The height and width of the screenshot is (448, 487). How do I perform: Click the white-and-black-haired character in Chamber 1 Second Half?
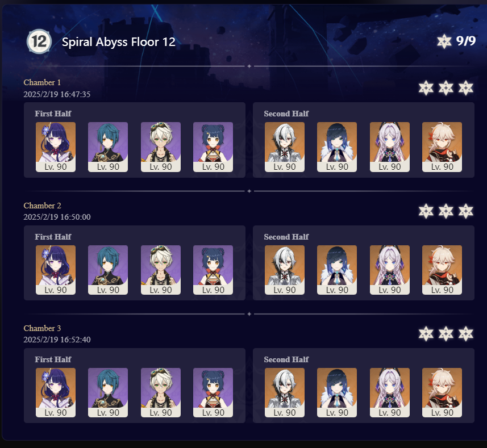285,146
